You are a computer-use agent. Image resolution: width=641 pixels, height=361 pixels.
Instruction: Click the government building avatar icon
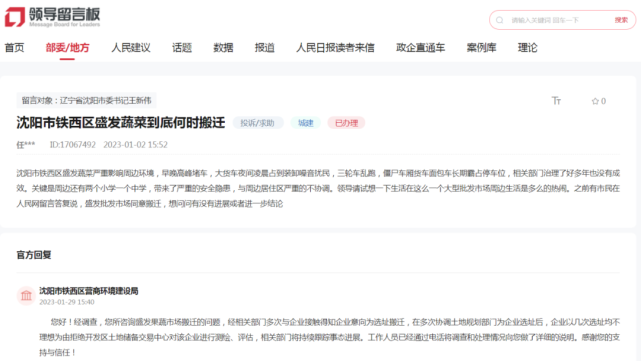[26, 296]
